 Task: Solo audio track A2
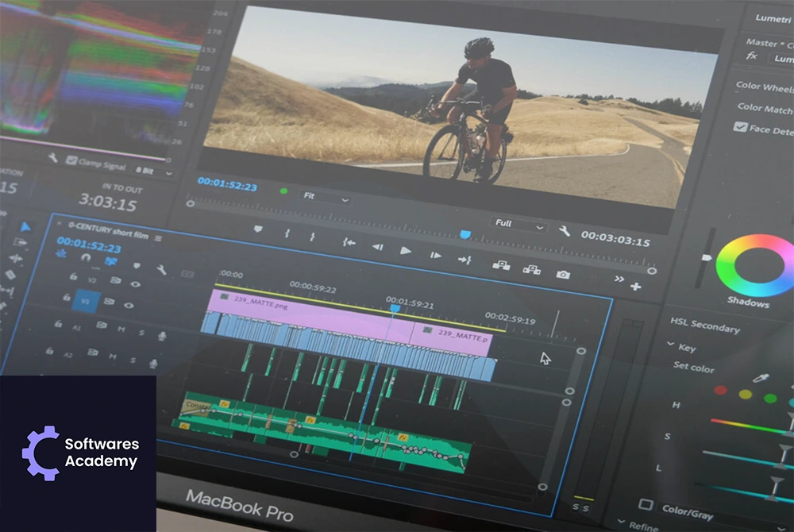point(133,360)
